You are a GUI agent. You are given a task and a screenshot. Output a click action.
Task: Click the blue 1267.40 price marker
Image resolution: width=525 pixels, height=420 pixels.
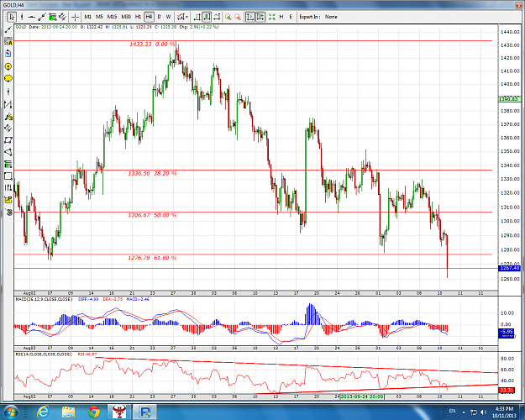pyautogui.click(x=510, y=268)
